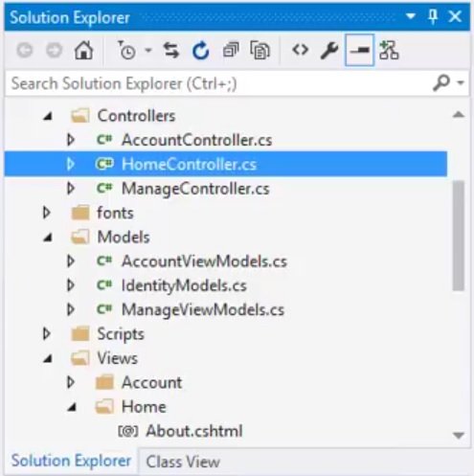Viewport: 474px width, 476px height.
Task: Toggle the Show All Files icon
Action: coord(260,51)
